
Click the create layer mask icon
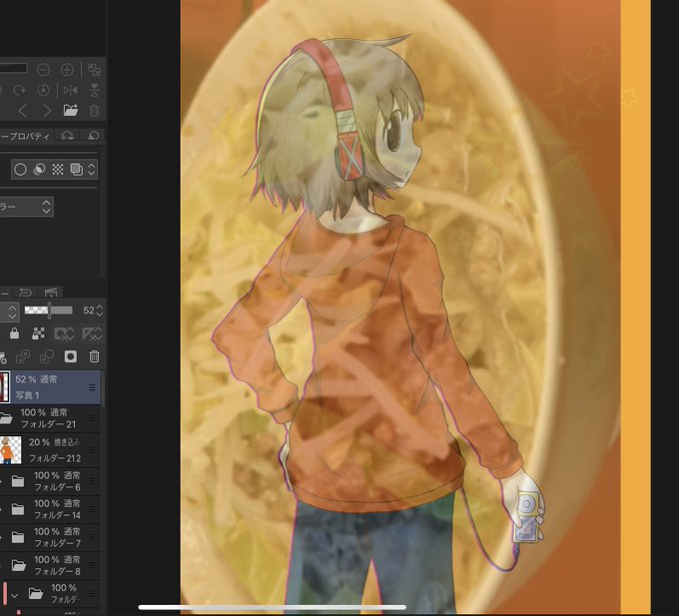point(70,356)
